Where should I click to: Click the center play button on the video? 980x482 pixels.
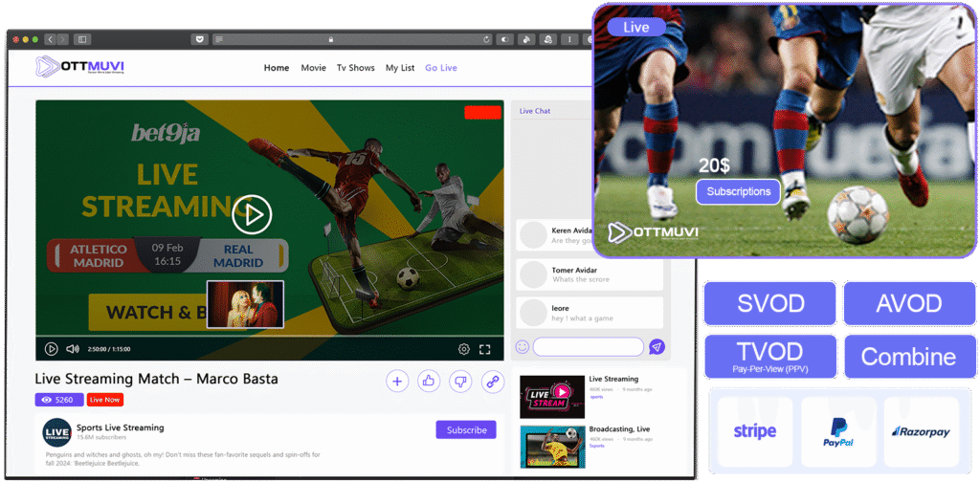252,215
